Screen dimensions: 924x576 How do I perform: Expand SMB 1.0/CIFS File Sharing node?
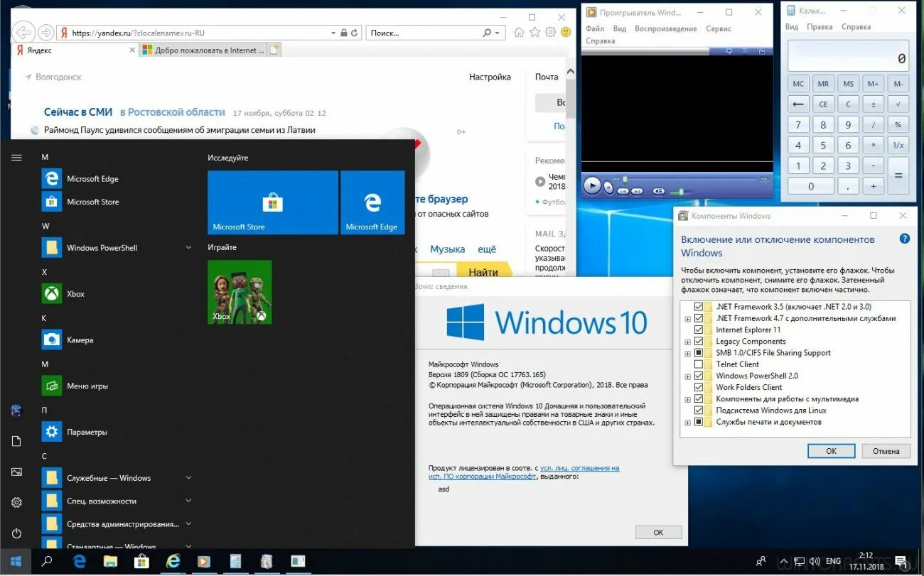coord(687,353)
